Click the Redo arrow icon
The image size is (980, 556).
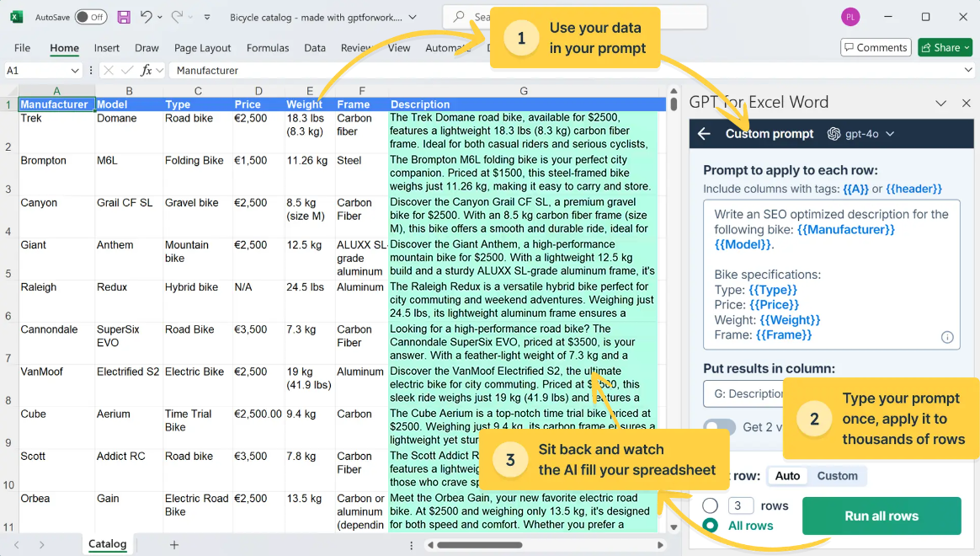[178, 17]
